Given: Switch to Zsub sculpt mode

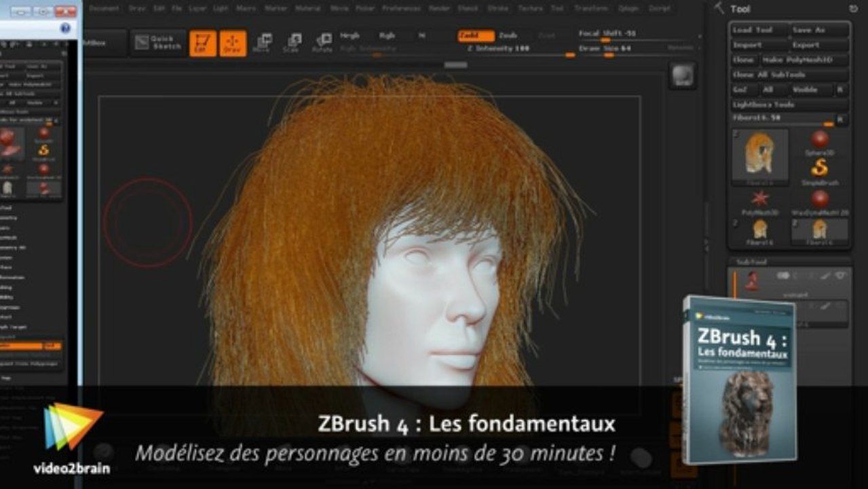Looking at the screenshot, I should coord(508,35).
